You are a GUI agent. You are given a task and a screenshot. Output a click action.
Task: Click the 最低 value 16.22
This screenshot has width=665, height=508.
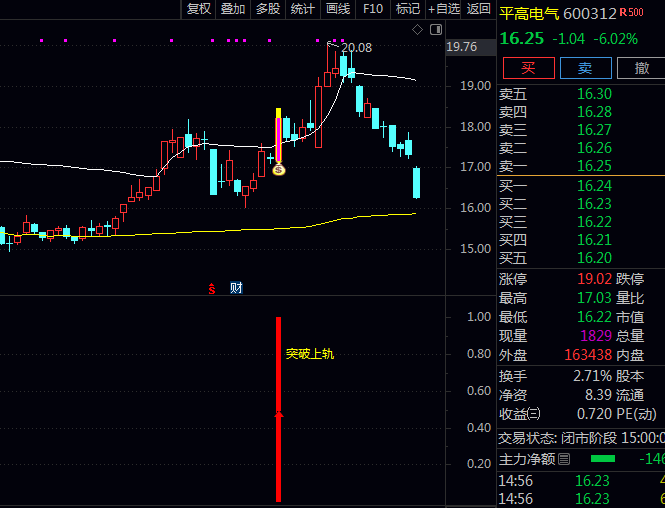[595, 317]
